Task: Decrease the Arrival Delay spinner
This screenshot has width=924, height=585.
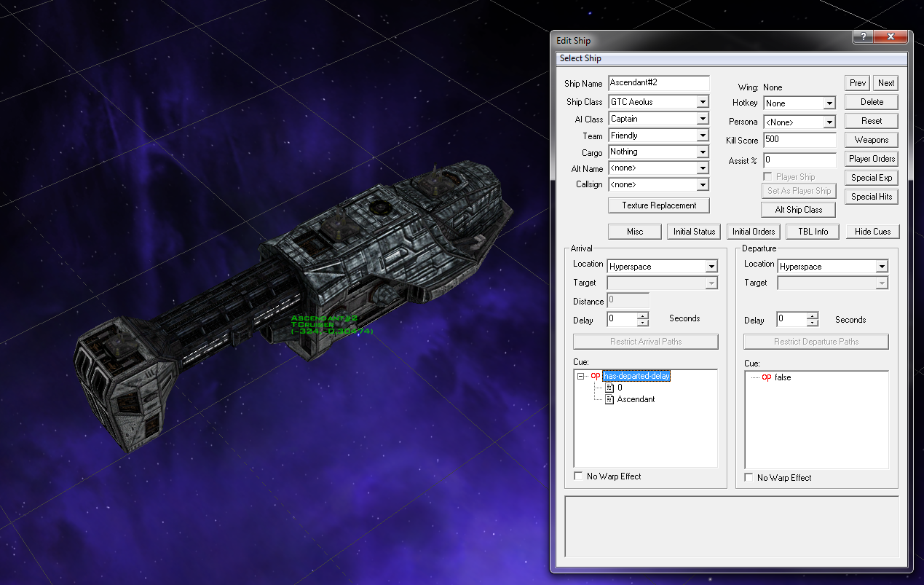Action: click(642, 323)
